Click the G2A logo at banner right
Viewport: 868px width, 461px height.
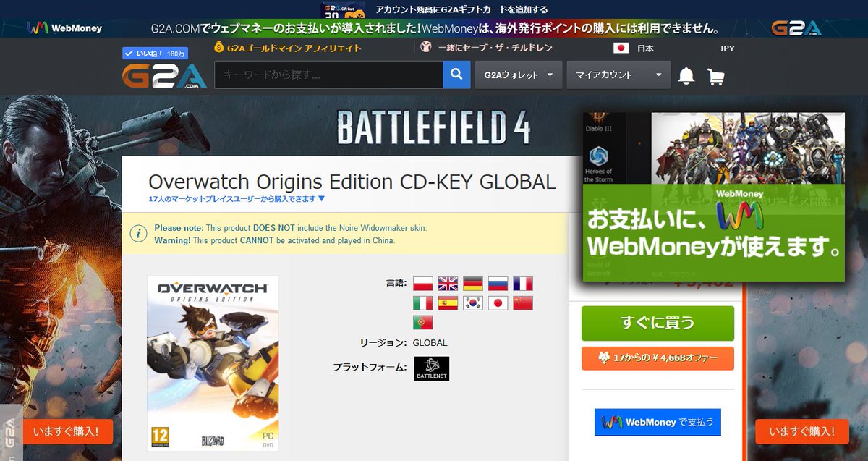point(796,28)
